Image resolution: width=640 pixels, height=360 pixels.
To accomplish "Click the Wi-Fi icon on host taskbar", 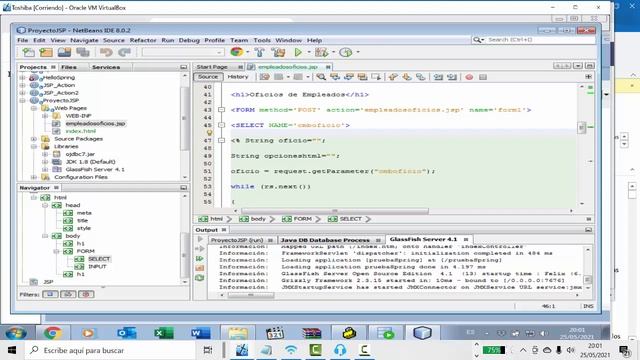I will [291, 350].
